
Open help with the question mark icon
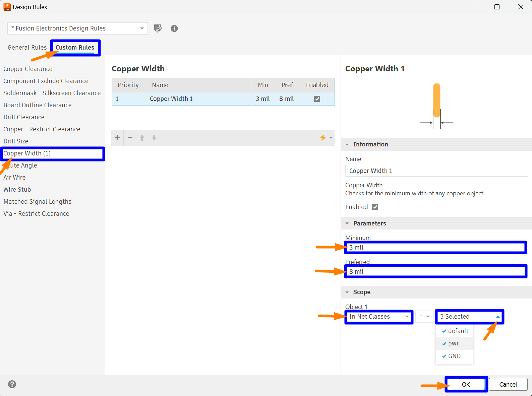point(12,384)
